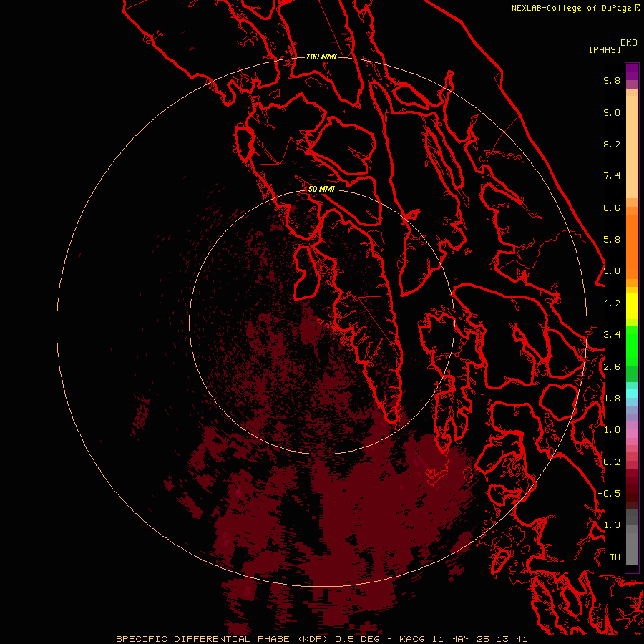Screen dimensions: 644x644
Task: Click the TH legend label
Action: (615, 557)
